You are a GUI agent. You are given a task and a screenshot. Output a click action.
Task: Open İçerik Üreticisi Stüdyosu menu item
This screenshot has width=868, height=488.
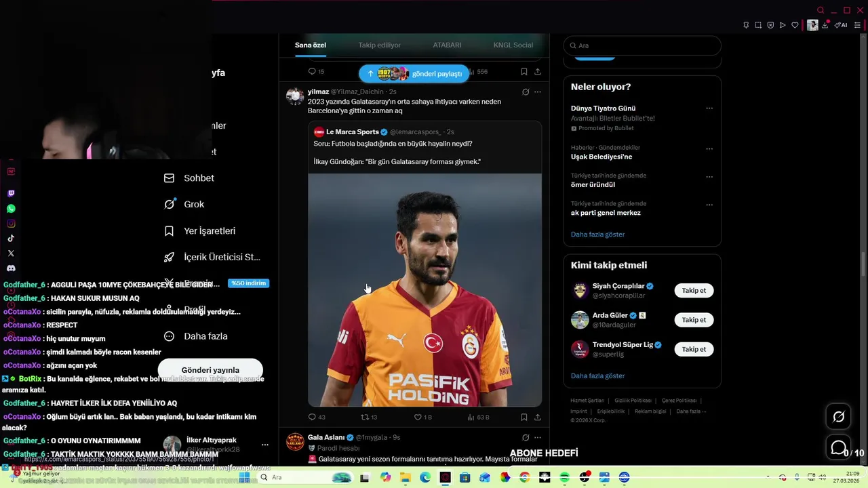(212, 258)
